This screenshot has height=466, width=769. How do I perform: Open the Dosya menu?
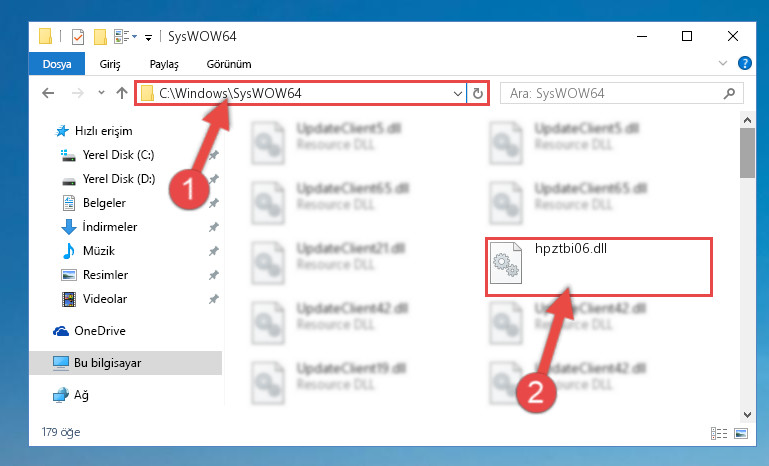(x=57, y=64)
